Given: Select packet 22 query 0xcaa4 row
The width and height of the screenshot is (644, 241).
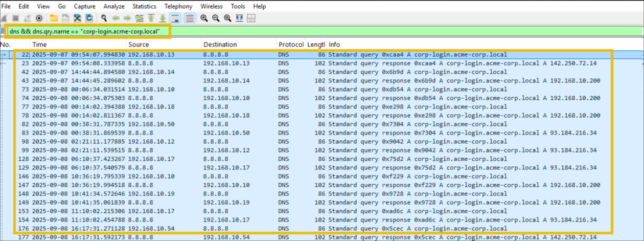Looking at the screenshot, I should coord(322,55).
